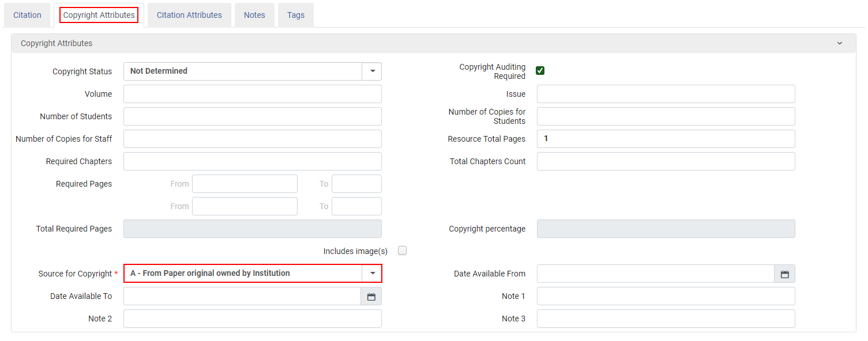Enable the Includes image(s) checkbox
This screenshot has height=341, width=868.
(x=403, y=251)
